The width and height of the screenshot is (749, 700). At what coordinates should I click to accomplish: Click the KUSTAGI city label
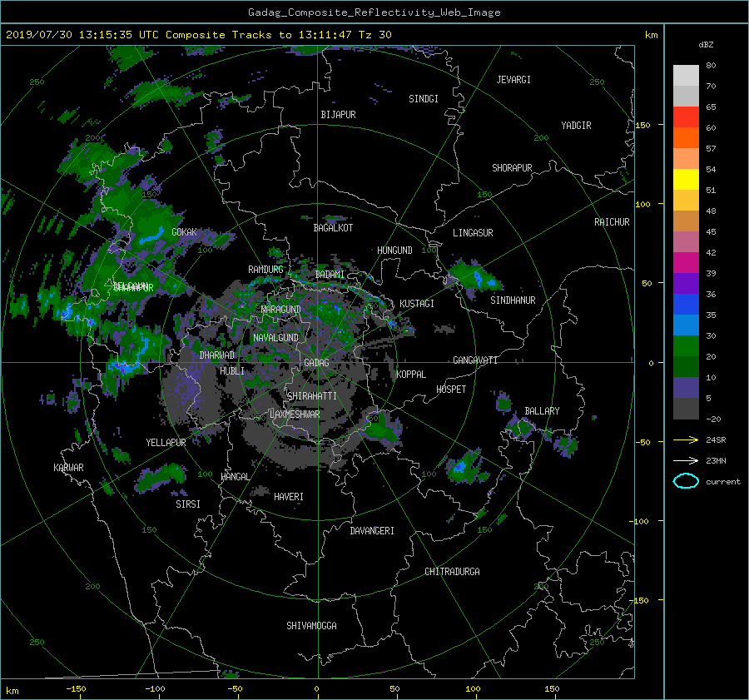[x=417, y=304]
